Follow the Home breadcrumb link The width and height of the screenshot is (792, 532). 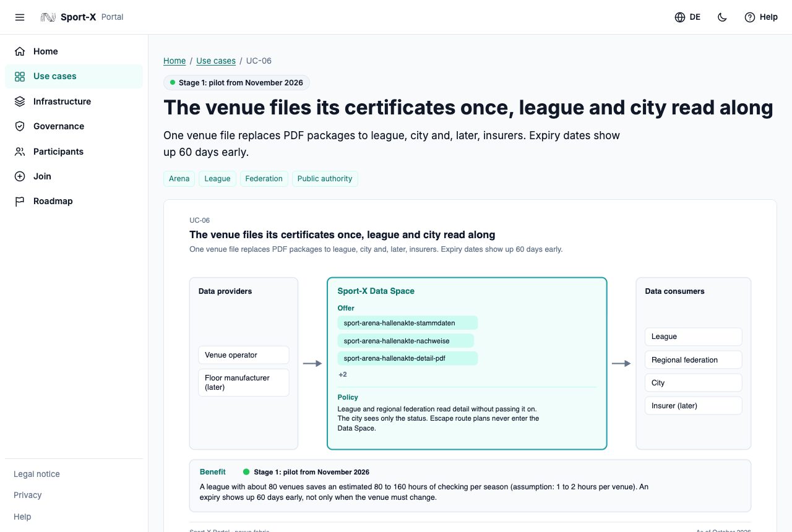click(174, 61)
